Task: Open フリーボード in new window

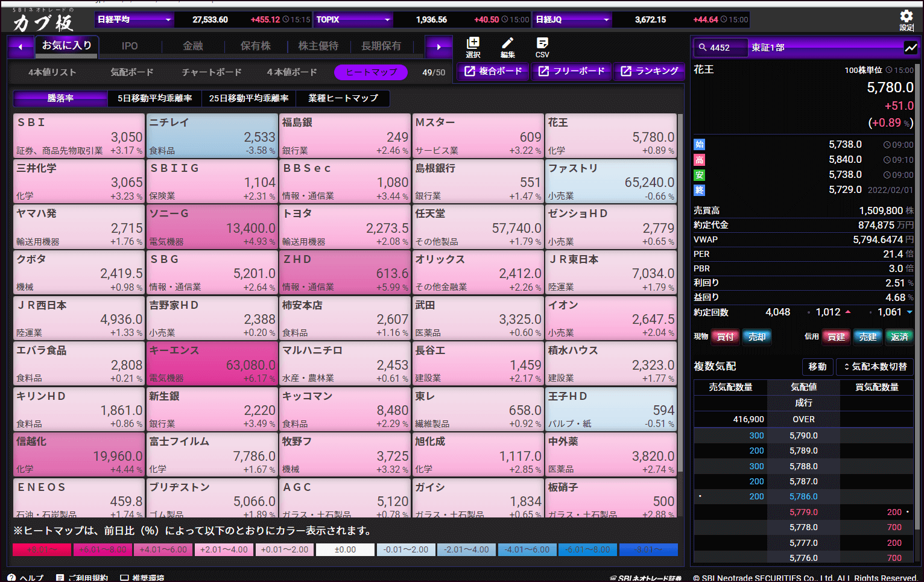Action: click(571, 71)
